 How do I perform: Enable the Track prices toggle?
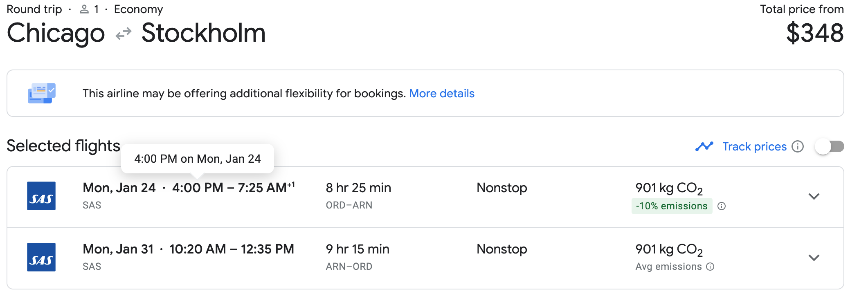829,146
